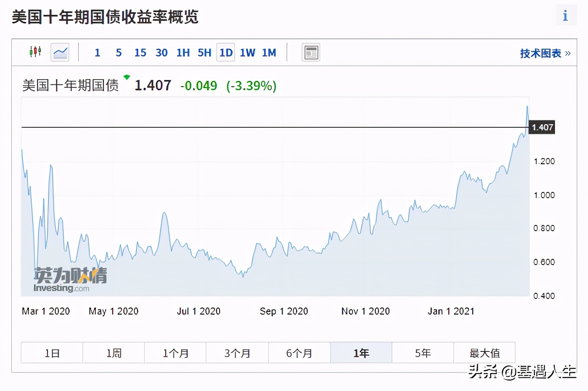This screenshot has width=588, height=391.
Task: Click the 30-minute interval button
Action: (162, 52)
